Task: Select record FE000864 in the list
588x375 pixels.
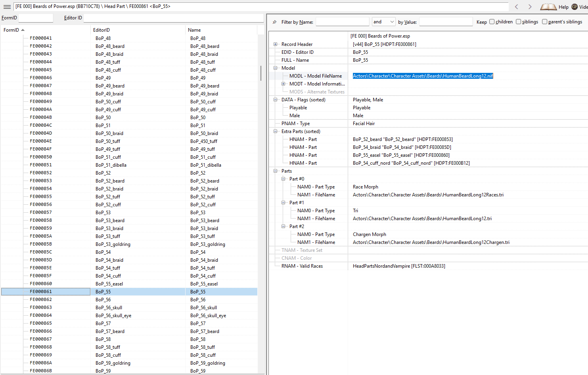Action: [x=129, y=315]
